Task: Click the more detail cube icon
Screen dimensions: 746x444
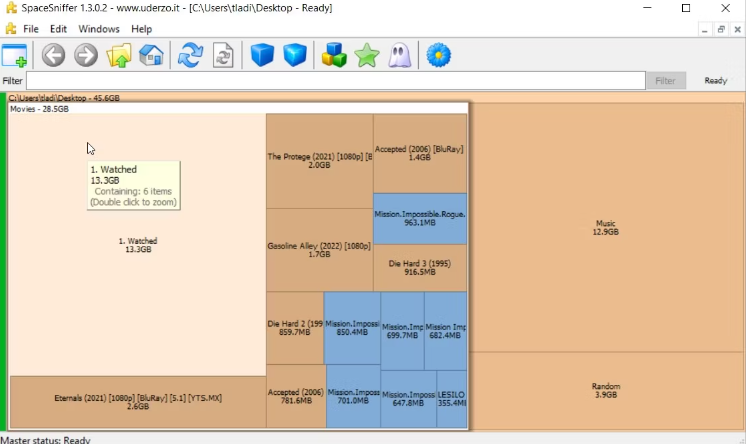Action: pos(295,55)
